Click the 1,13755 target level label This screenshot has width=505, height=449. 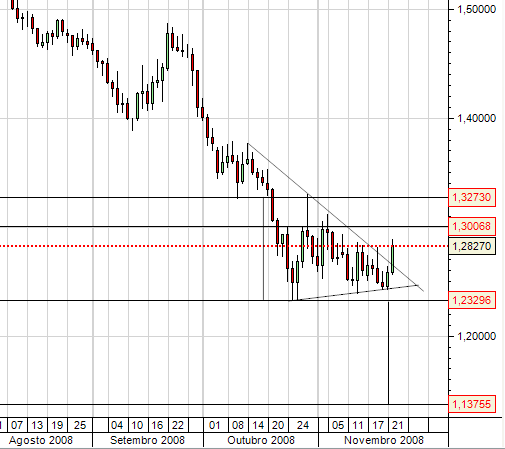click(472, 404)
